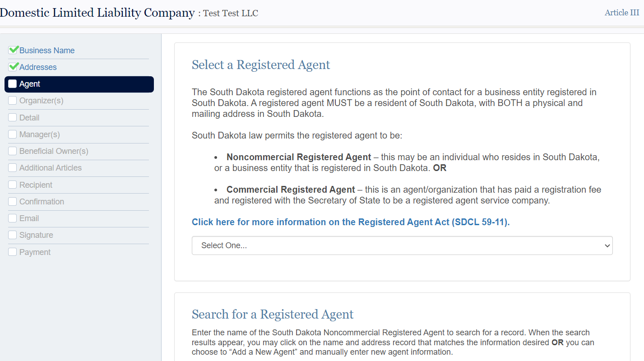This screenshot has height=361, width=644.
Task: Click the green checkmark beside Business Name
Action: pos(12,50)
